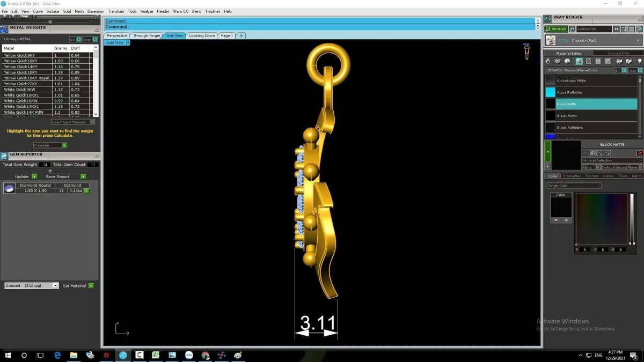Open the Analyze menu

147,11
